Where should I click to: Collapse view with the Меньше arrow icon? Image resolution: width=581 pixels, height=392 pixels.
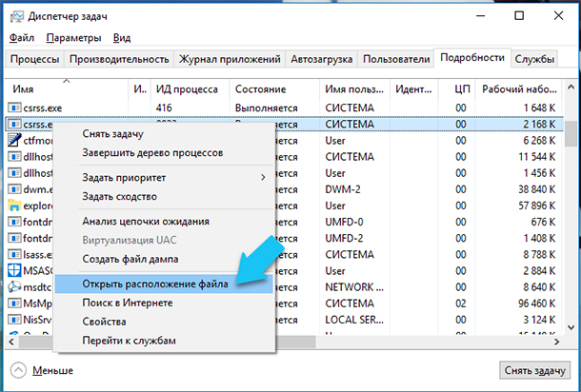18,370
